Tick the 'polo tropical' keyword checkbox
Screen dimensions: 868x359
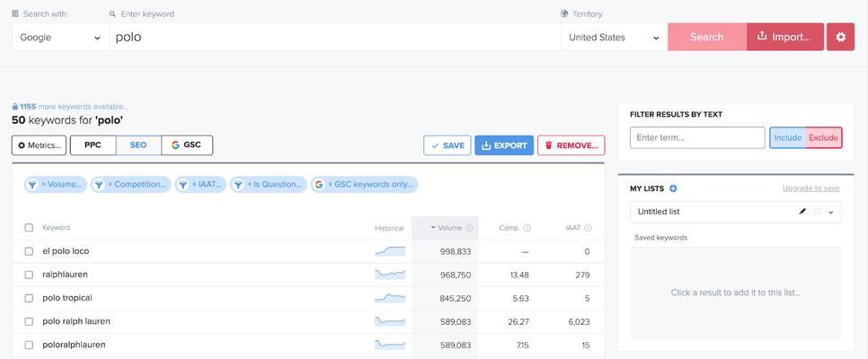tap(29, 298)
